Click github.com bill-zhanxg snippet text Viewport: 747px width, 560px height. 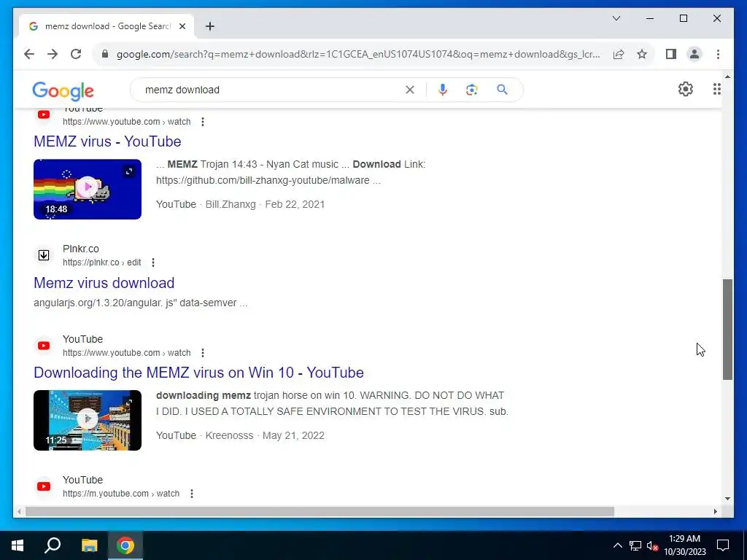[x=268, y=181]
